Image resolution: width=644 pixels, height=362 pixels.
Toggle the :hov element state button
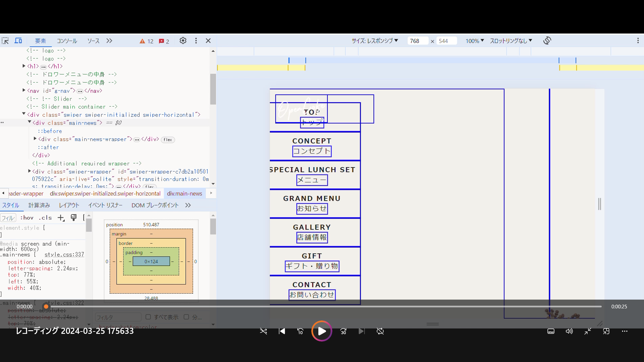coord(27,218)
